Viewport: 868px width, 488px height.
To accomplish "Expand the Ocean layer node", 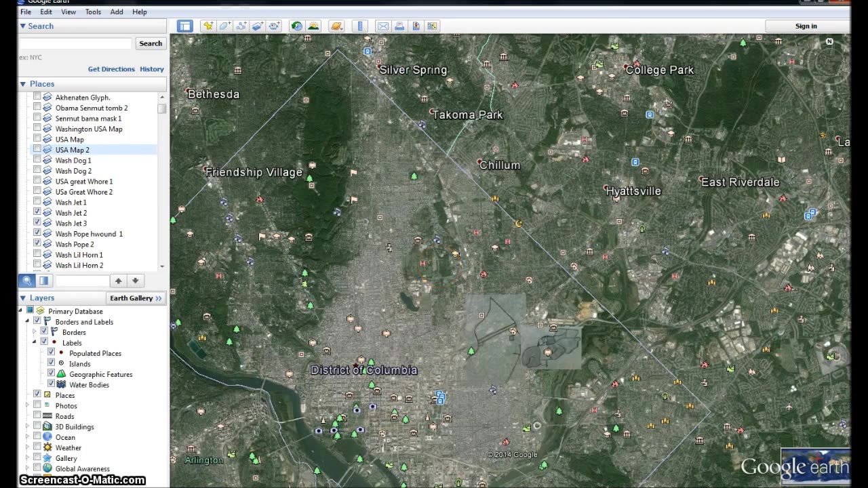I will coord(28,437).
